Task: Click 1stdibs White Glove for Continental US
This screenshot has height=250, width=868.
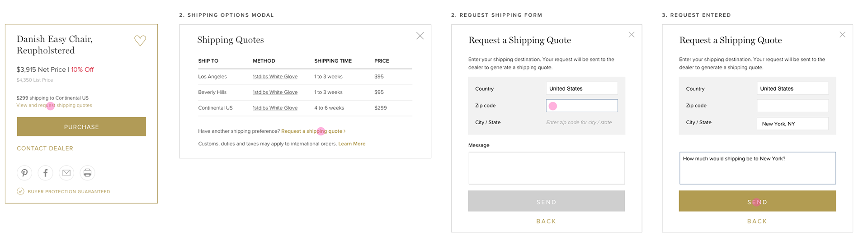Action: (275, 108)
